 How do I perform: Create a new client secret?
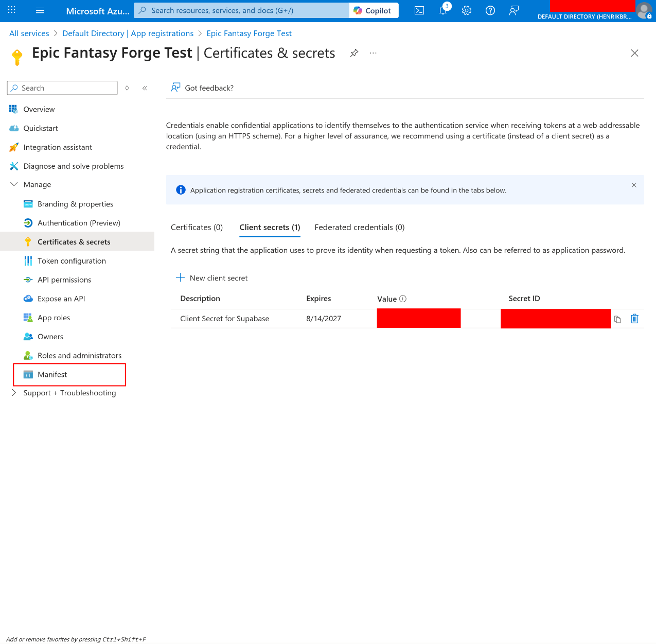pos(211,277)
